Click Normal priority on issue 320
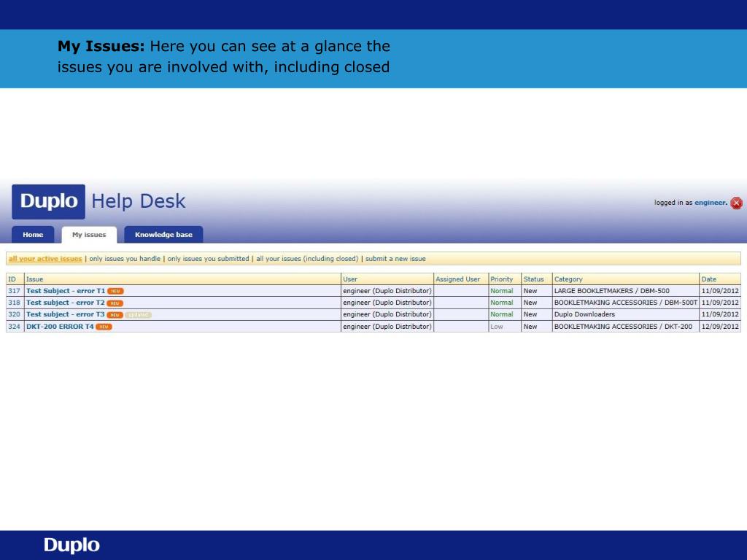The height and width of the screenshot is (560, 747). point(502,314)
